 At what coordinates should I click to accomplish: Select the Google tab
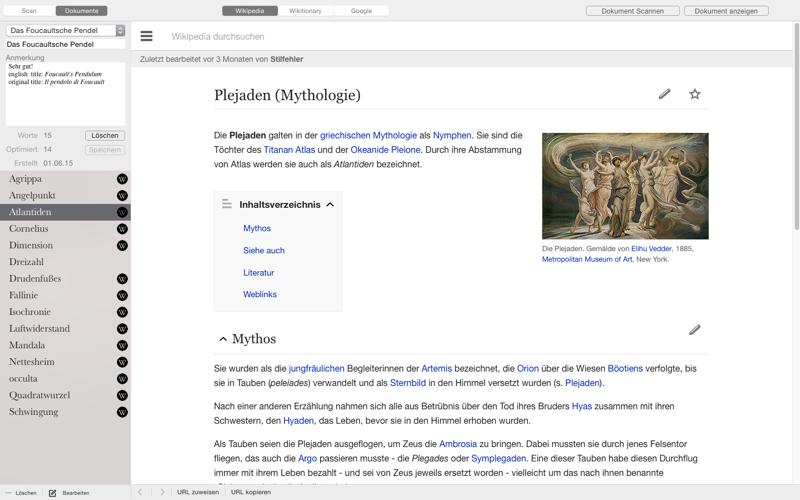[x=361, y=11]
